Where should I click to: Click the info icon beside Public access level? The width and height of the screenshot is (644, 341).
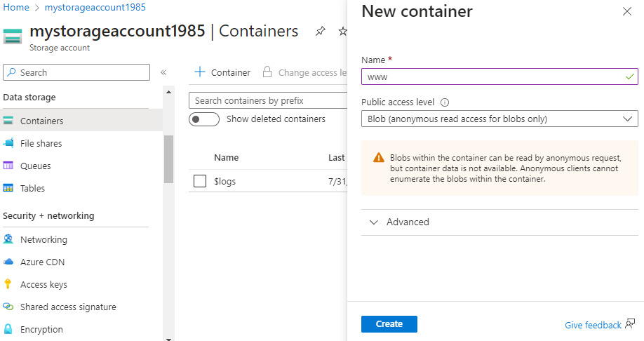[444, 102]
